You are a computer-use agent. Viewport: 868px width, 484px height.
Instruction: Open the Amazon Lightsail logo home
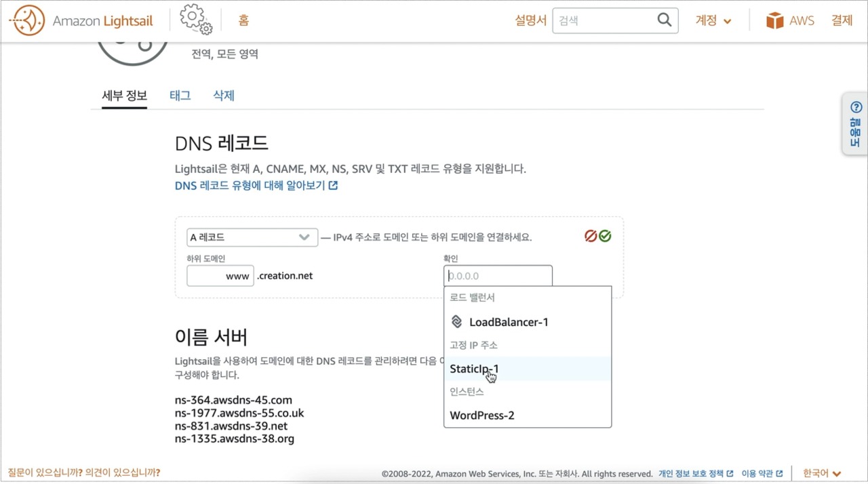81,20
